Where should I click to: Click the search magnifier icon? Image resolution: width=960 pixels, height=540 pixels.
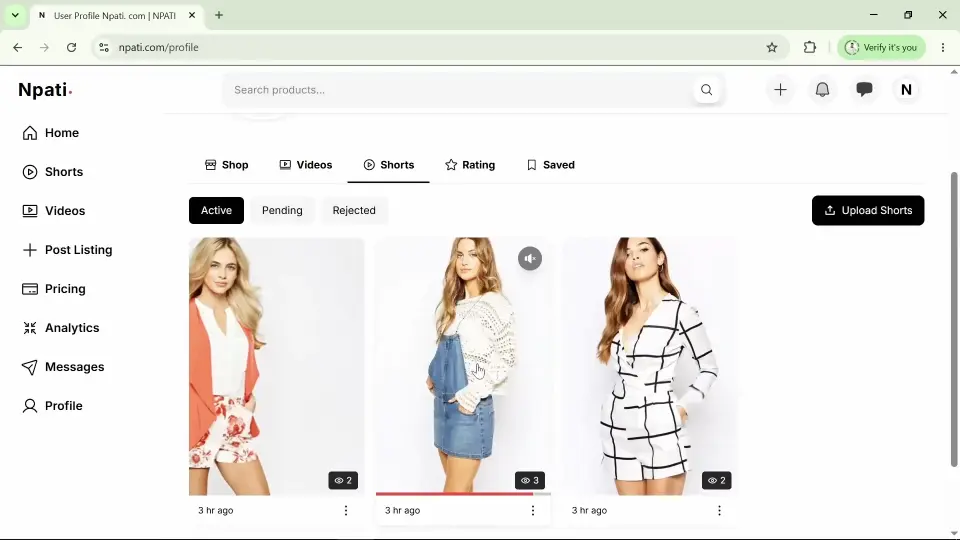[x=707, y=90]
